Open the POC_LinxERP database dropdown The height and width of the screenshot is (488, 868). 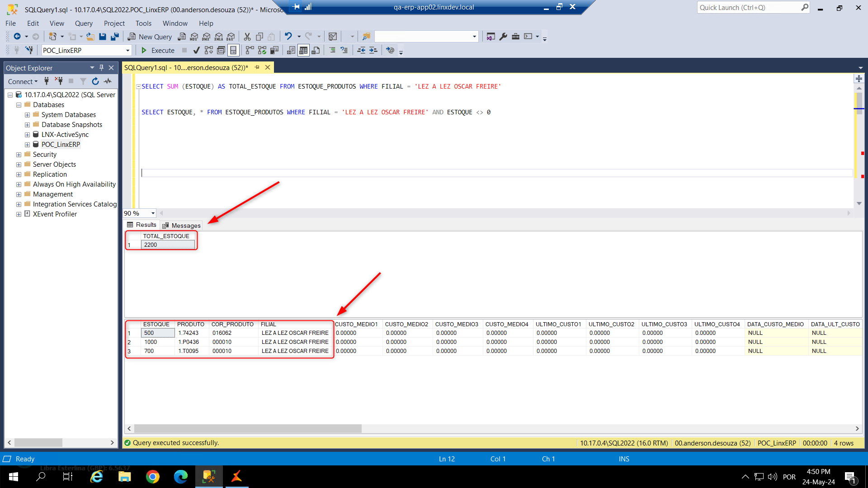pyautogui.click(x=127, y=50)
